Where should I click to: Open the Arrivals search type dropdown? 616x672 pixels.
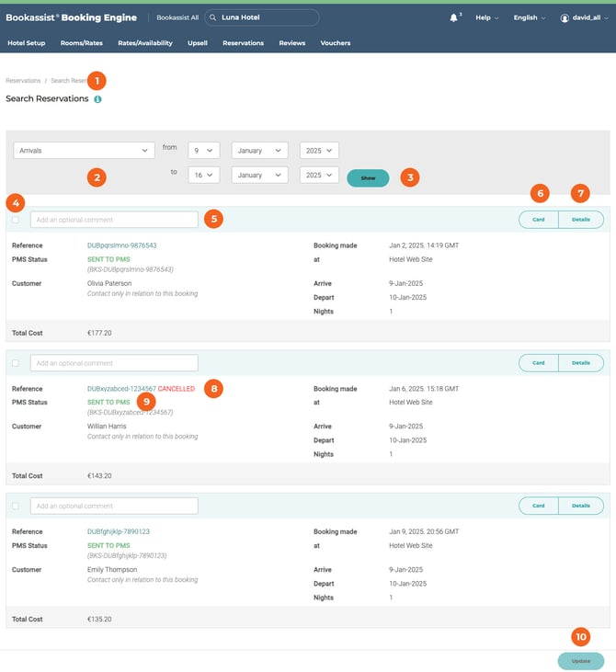point(84,150)
